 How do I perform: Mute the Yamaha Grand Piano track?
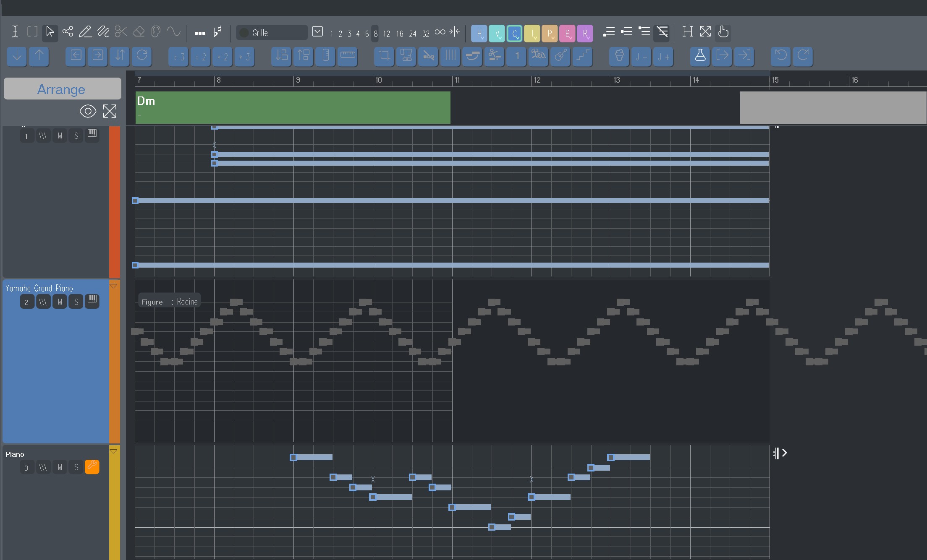(x=60, y=302)
